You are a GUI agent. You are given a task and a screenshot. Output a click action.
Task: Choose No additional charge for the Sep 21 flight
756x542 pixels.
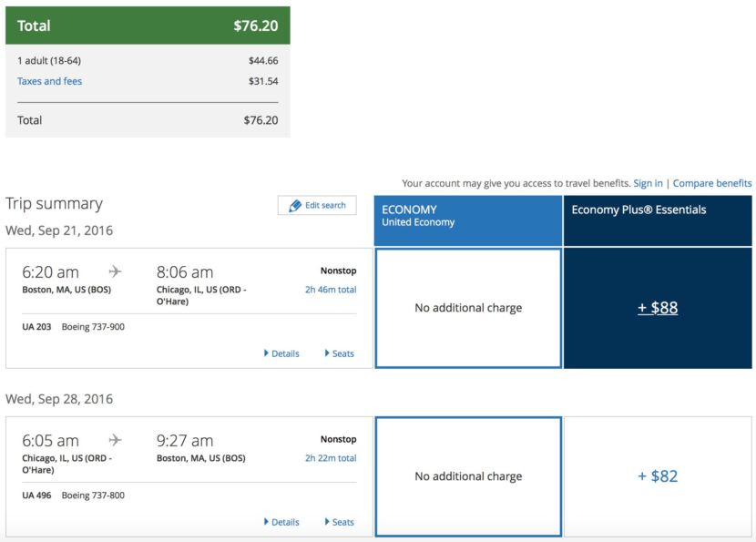[468, 308]
